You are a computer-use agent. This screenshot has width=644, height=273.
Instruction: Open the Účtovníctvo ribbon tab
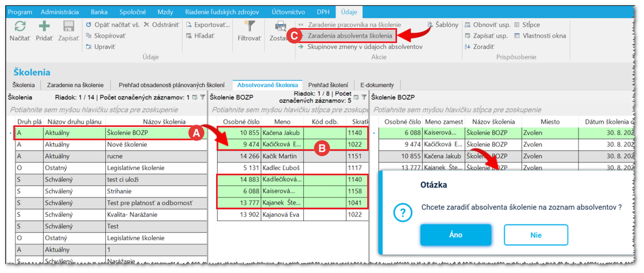(289, 12)
